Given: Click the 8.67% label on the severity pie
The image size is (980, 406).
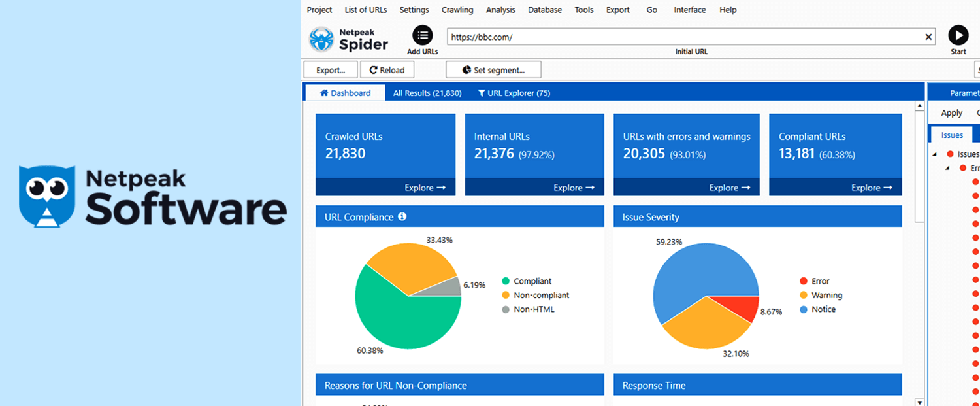Looking at the screenshot, I should pyautogui.click(x=771, y=312).
